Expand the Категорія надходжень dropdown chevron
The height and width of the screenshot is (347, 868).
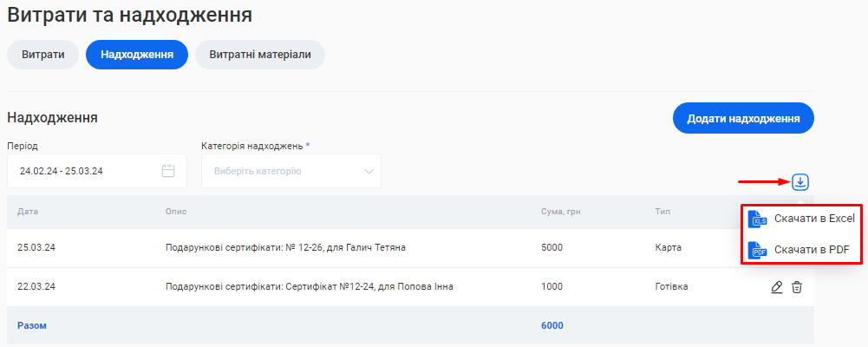pyautogui.click(x=370, y=171)
